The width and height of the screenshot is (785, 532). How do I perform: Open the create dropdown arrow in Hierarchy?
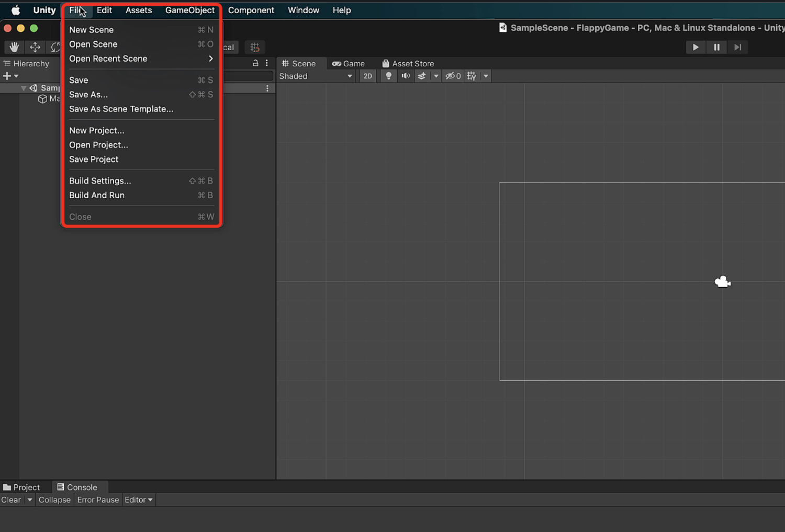tap(16, 76)
